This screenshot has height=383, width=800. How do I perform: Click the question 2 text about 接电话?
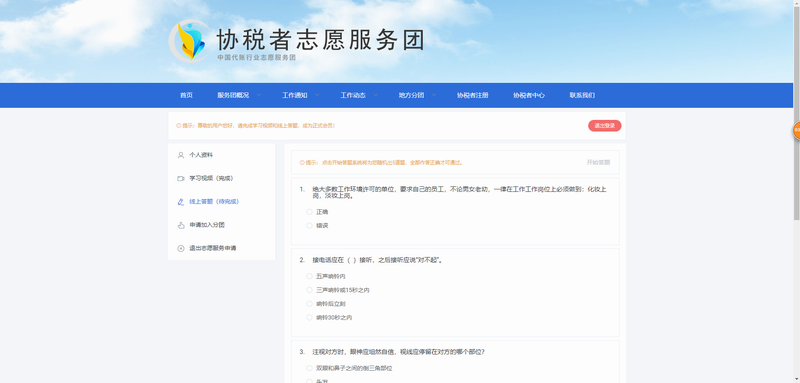point(378,260)
